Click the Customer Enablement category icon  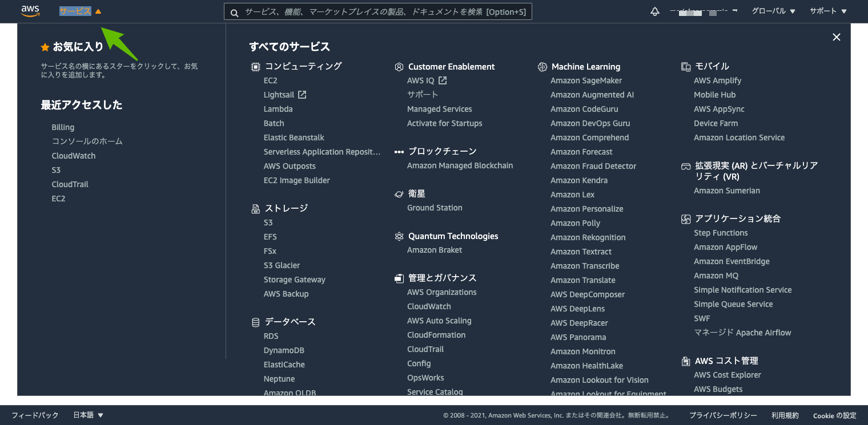coord(399,67)
